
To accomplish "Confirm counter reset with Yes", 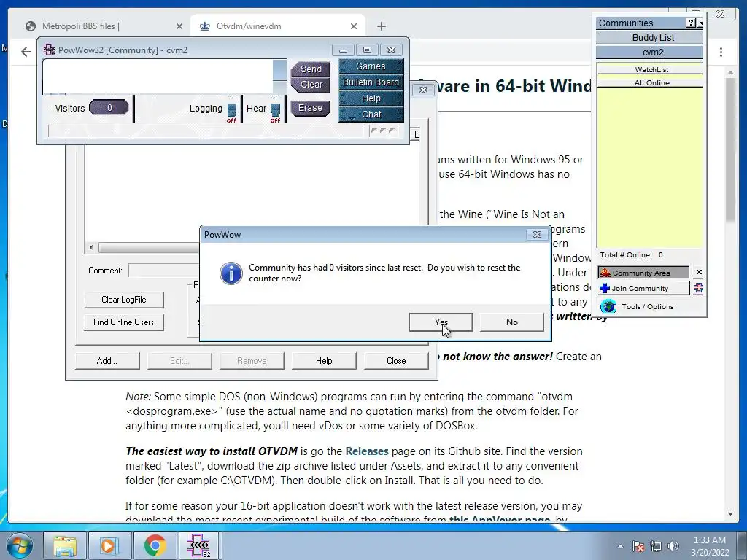I will click(441, 322).
